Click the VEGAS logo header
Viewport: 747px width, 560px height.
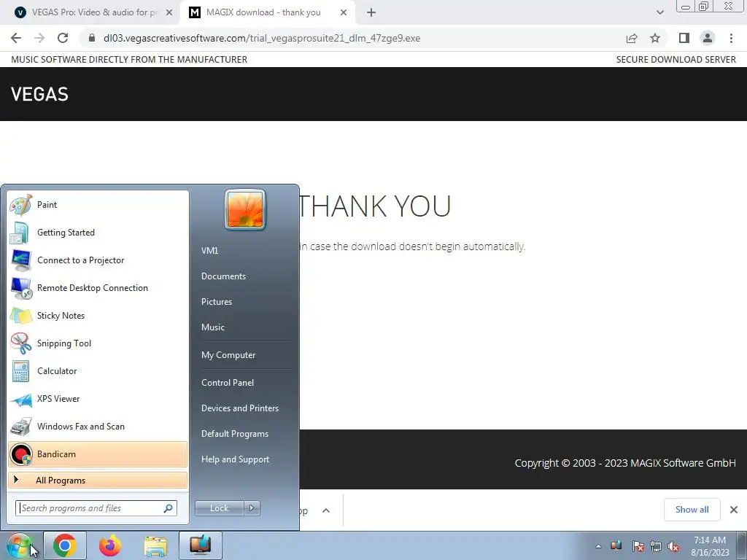coord(39,94)
